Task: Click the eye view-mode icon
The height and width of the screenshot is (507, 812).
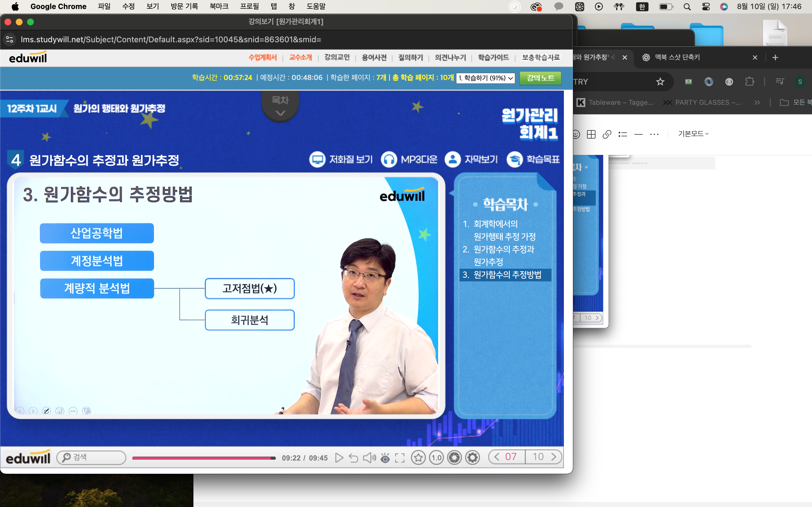Action: tap(385, 458)
